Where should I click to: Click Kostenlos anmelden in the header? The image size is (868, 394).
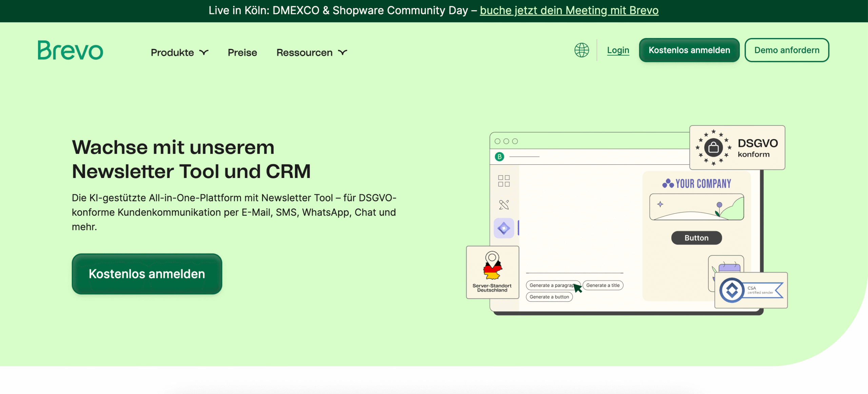click(x=689, y=50)
